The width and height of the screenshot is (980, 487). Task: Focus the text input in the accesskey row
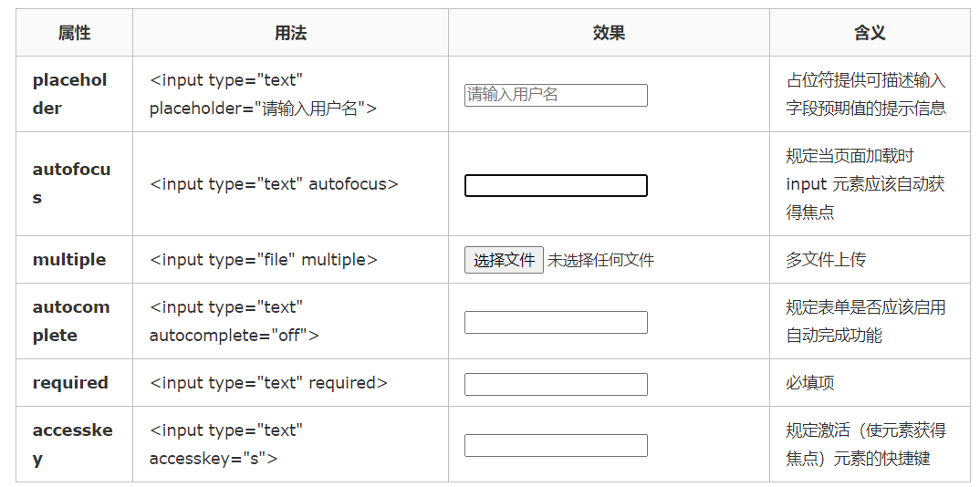(x=556, y=445)
